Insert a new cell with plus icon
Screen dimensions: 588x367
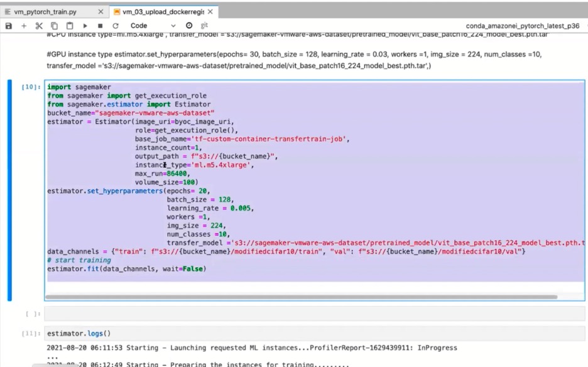pyautogui.click(x=24, y=26)
